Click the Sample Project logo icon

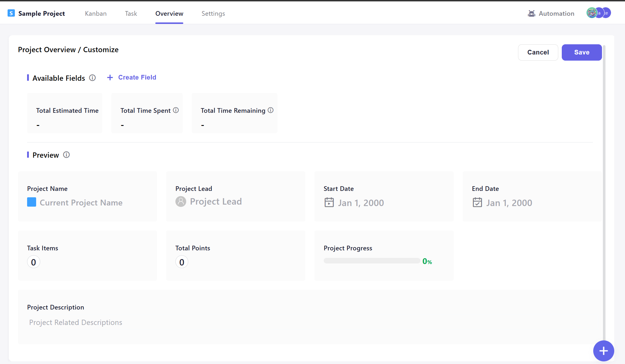tap(11, 13)
